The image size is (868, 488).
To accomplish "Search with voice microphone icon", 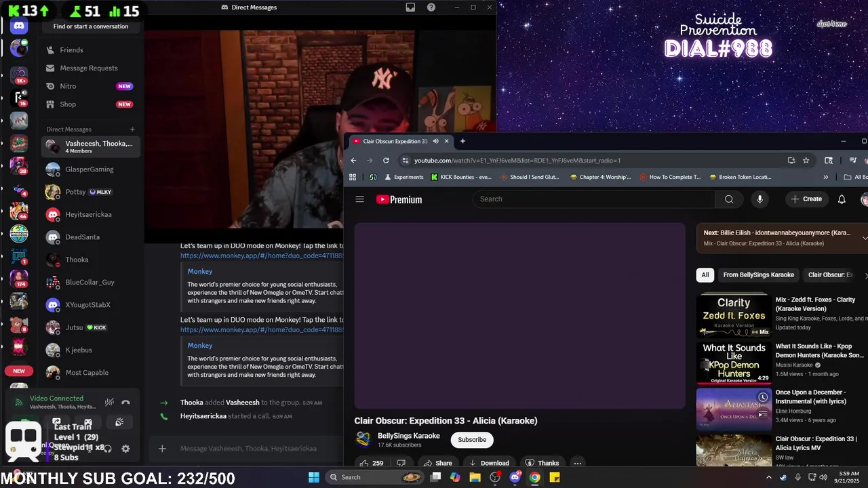I will point(759,199).
